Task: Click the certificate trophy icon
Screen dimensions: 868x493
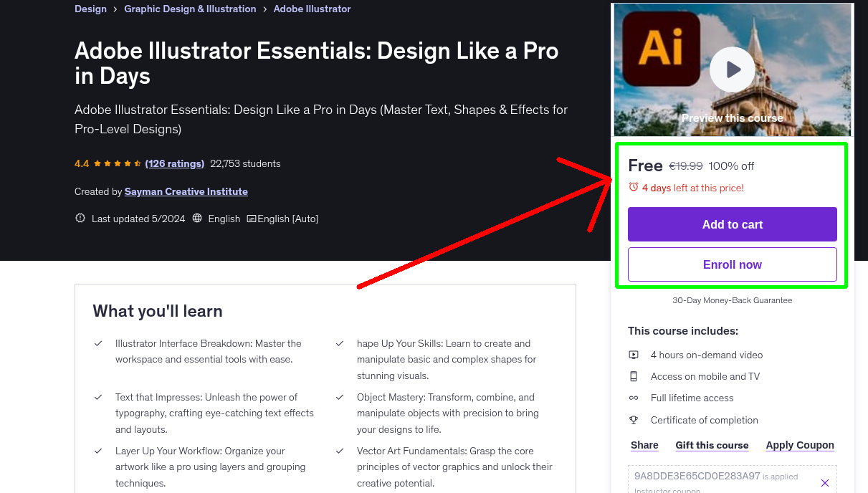Action: (634, 420)
